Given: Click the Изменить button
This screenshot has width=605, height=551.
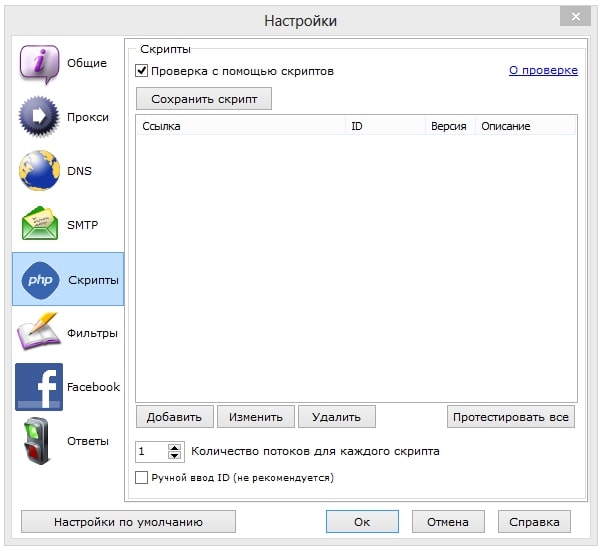Looking at the screenshot, I should [x=256, y=417].
